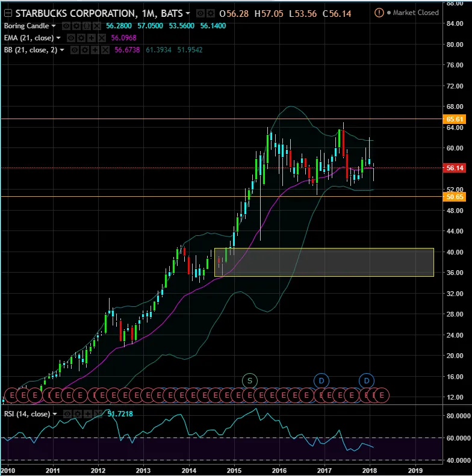
Task: Open EMA (21, close) settings gear
Action: pyautogui.click(x=81, y=38)
